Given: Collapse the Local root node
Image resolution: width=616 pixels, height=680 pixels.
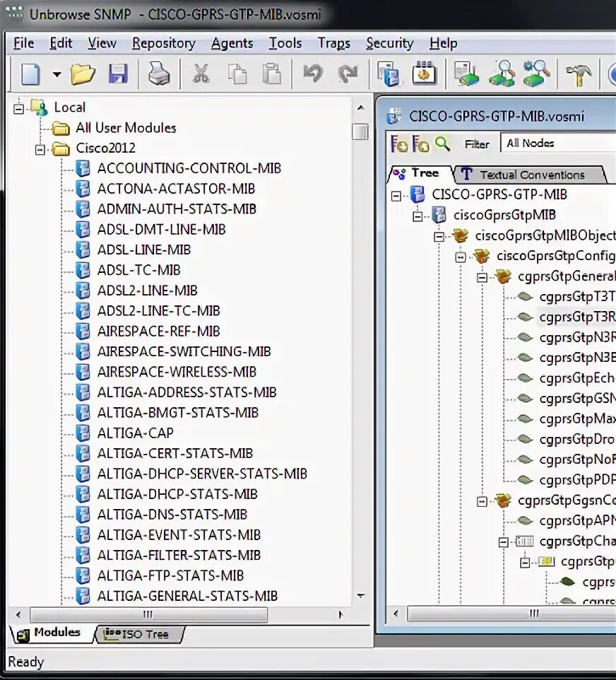Looking at the screenshot, I should pyautogui.click(x=18, y=108).
